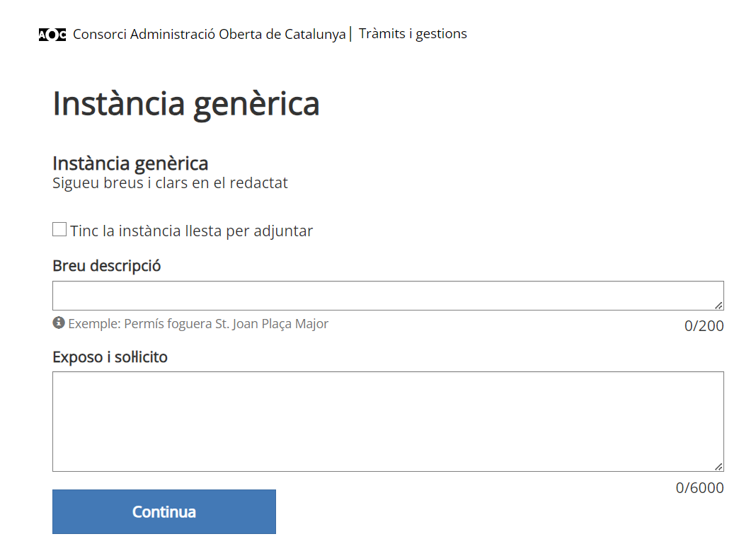Click the 0/6000 character counter
Viewport: 756px width, 551px height.
pyautogui.click(x=699, y=488)
